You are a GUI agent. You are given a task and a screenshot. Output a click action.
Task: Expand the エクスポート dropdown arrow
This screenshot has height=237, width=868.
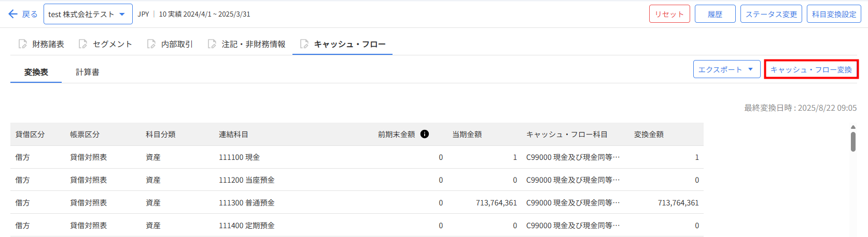coord(750,69)
